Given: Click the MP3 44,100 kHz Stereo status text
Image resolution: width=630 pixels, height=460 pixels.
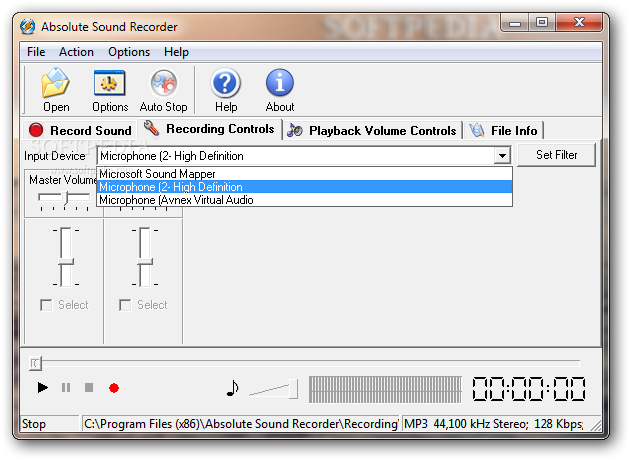Looking at the screenshot, I should 493,424.
